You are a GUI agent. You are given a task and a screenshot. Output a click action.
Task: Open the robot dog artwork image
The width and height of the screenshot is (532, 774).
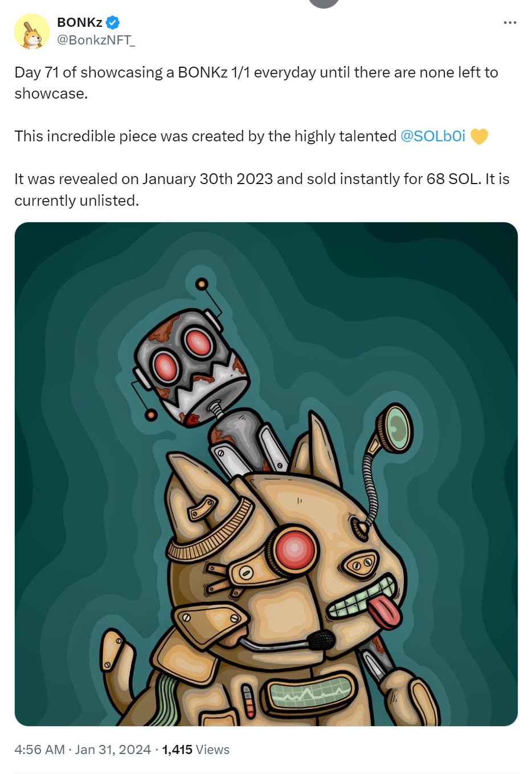(x=266, y=474)
